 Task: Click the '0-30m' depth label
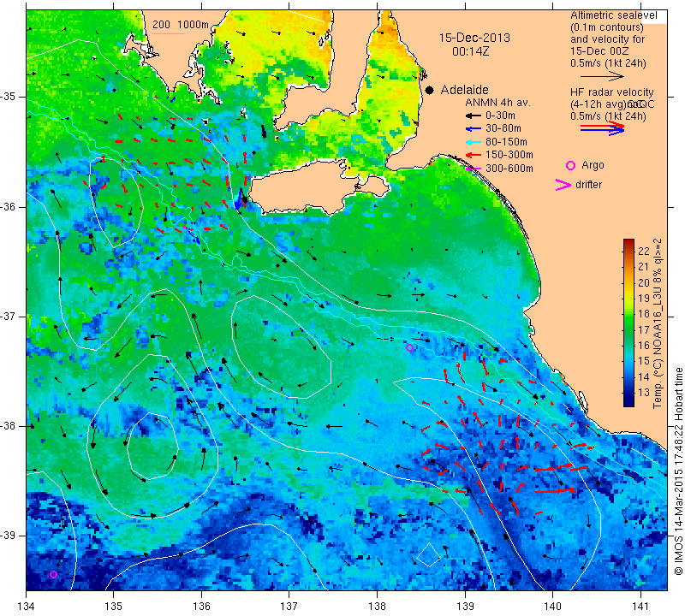click(x=500, y=115)
